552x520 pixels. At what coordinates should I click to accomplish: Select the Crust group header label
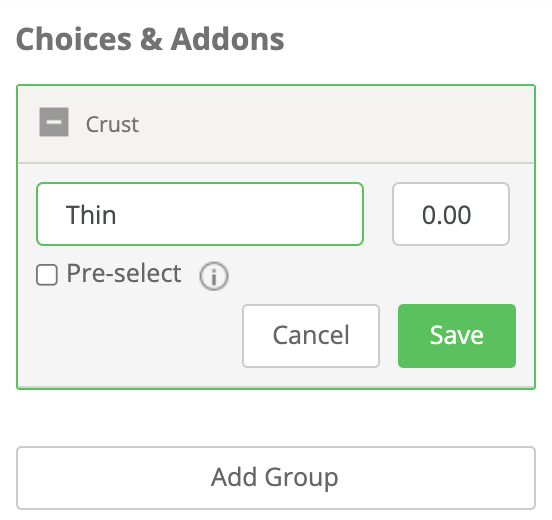point(112,124)
